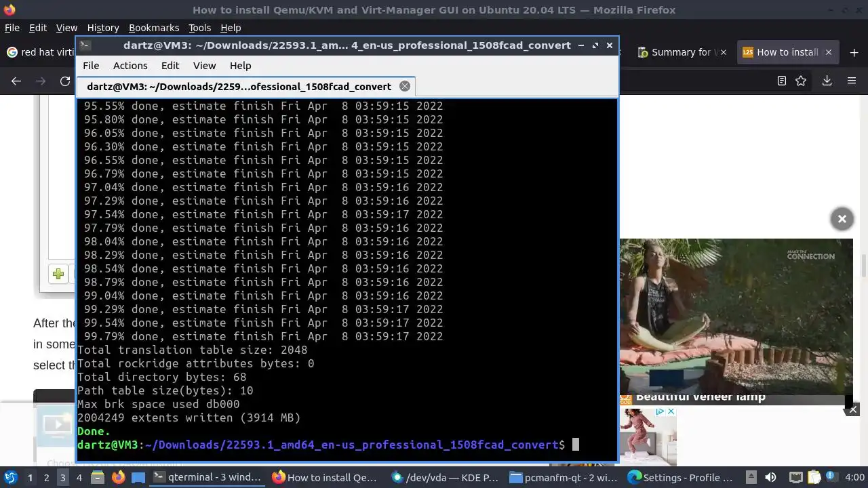Open Help menu in qterminal window

[x=240, y=66]
